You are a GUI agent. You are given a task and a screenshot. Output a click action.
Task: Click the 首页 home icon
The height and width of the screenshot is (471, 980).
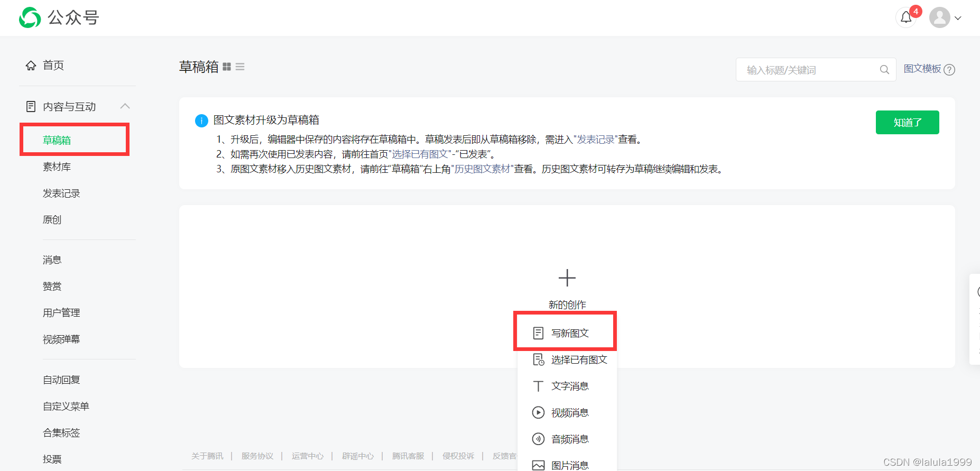[x=31, y=65]
